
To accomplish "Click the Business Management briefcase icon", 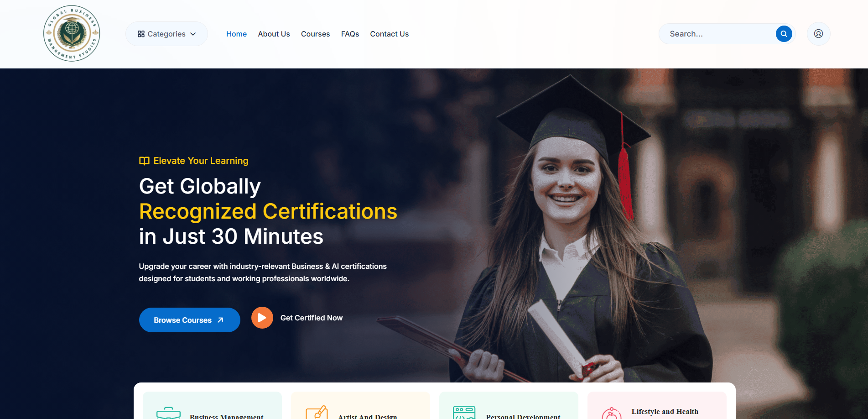I will pyautogui.click(x=168, y=413).
